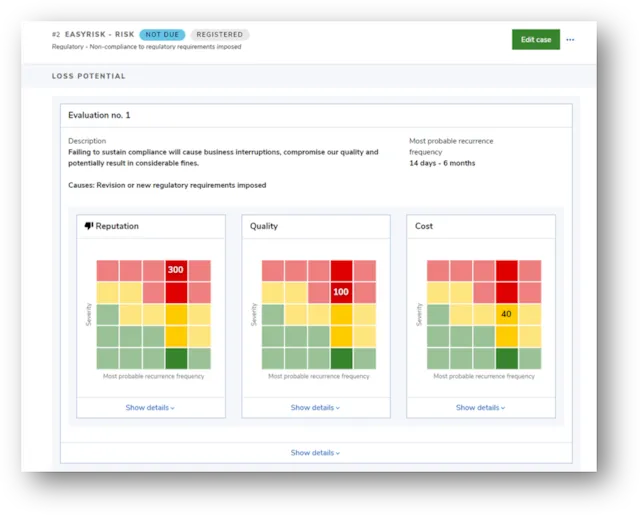Click the dark green cell in Reputation matrix
The height and width of the screenshot is (515, 640).
point(176,358)
